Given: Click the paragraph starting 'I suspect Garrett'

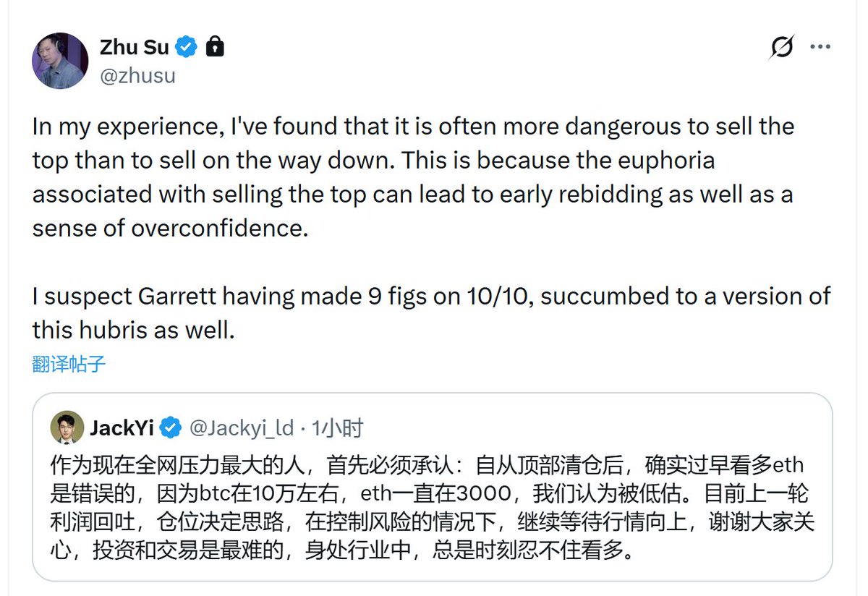Looking at the screenshot, I should [x=431, y=312].
